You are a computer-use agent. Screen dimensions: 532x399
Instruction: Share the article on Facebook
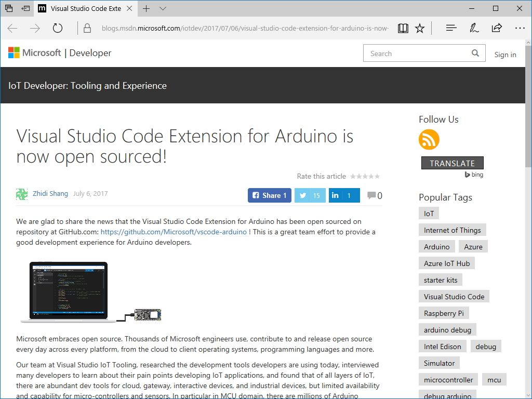point(269,195)
